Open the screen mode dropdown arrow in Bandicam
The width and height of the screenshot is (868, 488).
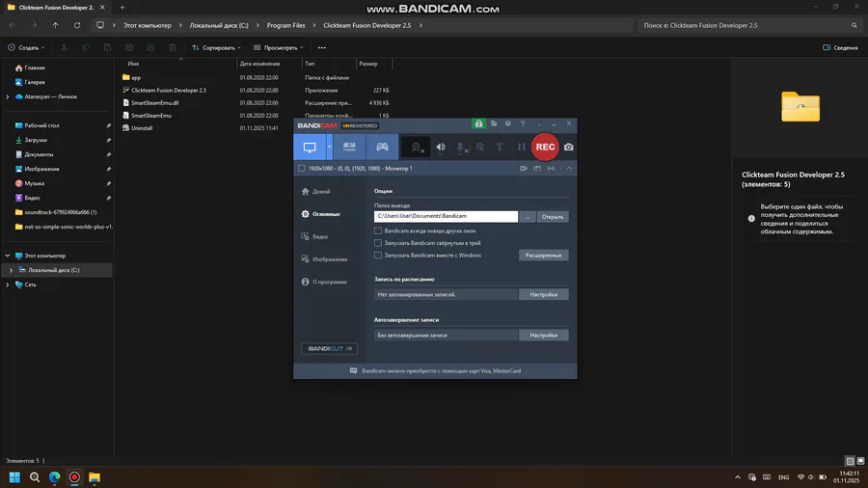point(330,148)
